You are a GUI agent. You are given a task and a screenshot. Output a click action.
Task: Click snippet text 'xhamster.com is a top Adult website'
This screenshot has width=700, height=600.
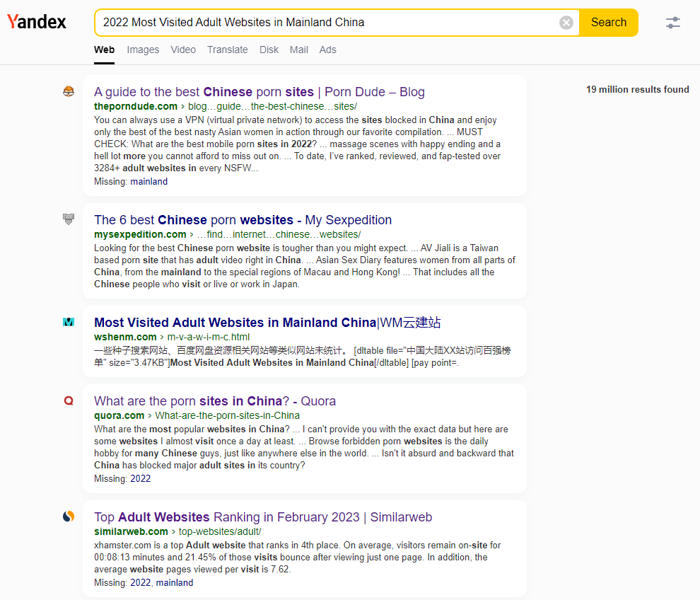click(297, 557)
